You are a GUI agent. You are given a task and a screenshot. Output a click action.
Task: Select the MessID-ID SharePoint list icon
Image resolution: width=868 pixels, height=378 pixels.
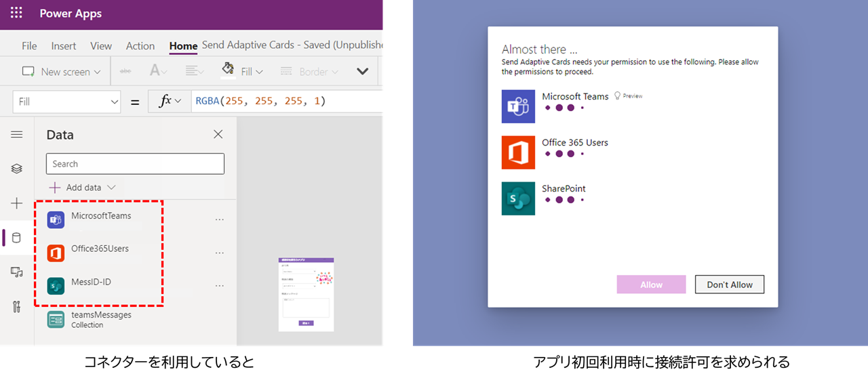tap(56, 286)
